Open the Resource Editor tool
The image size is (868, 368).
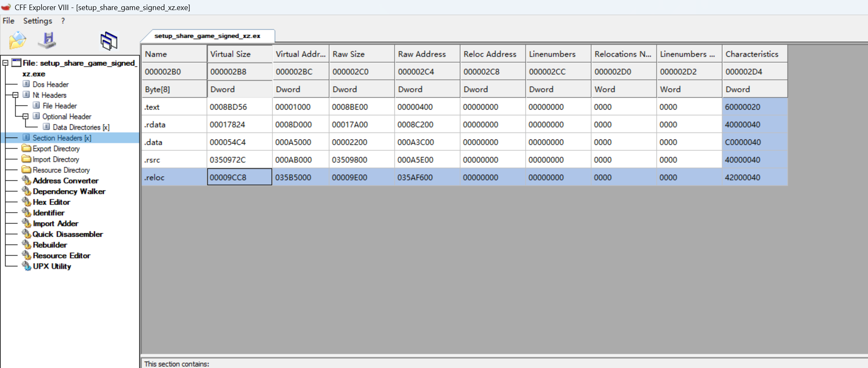coord(61,256)
